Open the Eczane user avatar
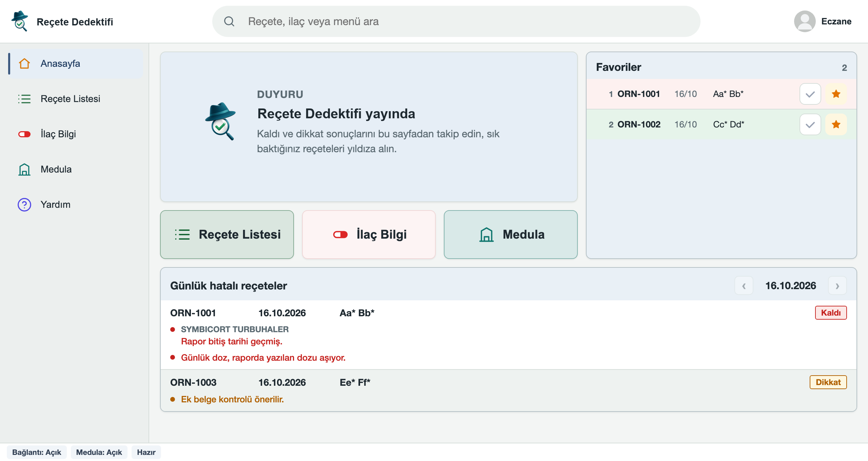 pos(804,21)
